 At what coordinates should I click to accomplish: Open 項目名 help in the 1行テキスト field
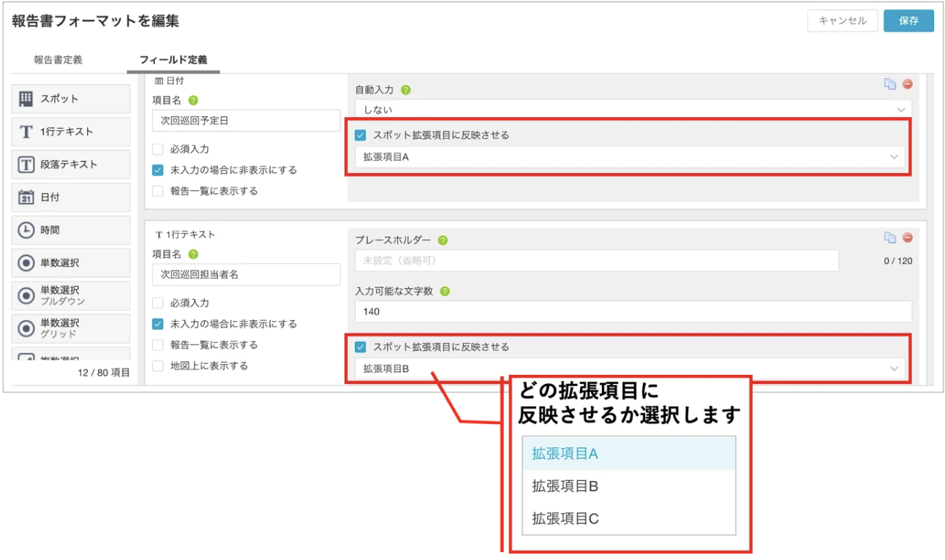click(x=193, y=254)
